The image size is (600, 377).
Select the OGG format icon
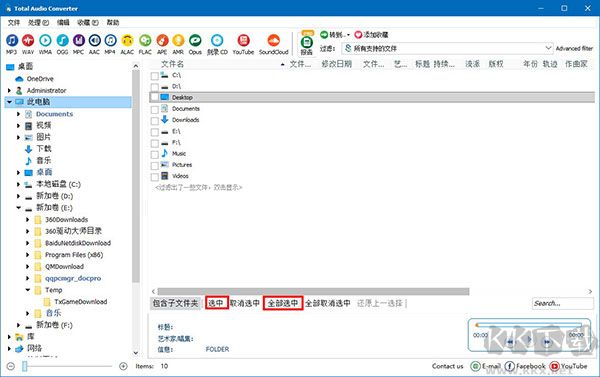tap(62, 40)
